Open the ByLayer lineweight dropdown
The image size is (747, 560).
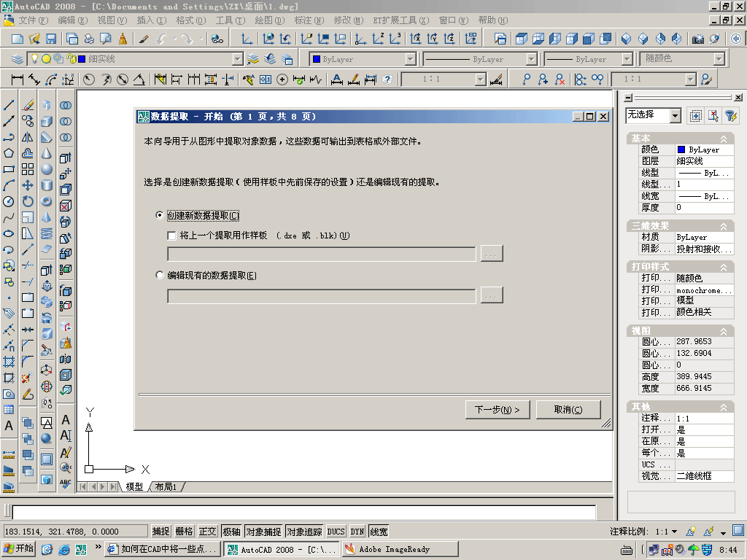[x=627, y=59]
